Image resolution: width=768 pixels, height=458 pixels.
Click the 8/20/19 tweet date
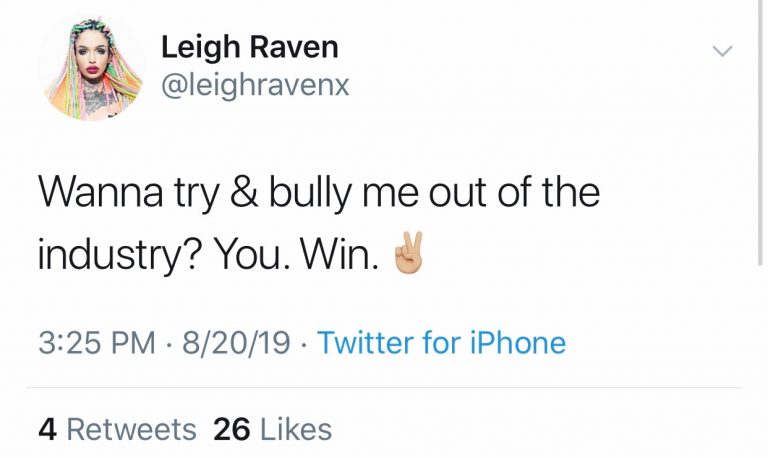[x=236, y=343]
